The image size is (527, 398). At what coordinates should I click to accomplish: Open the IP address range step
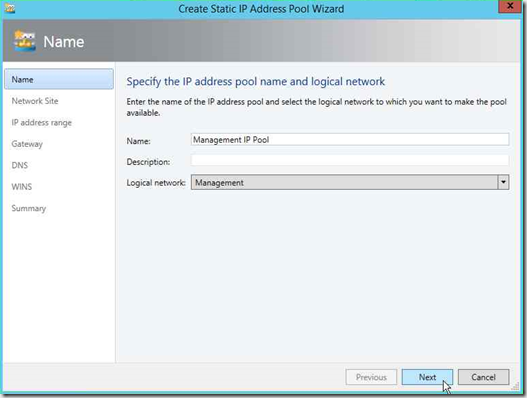[42, 123]
